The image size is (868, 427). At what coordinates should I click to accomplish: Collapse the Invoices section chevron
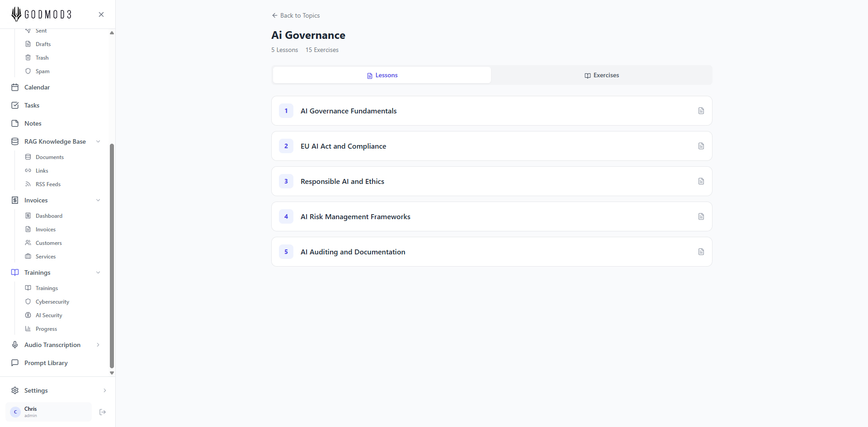click(x=98, y=200)
